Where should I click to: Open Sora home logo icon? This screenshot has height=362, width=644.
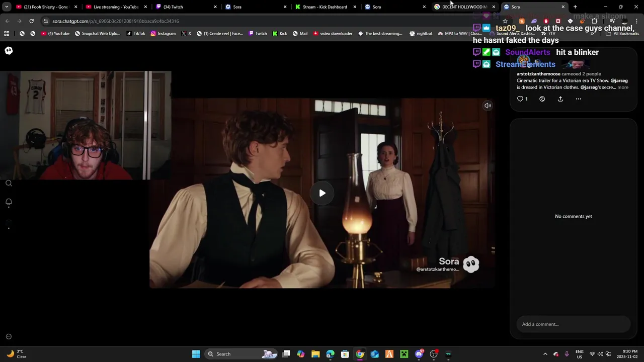point(9,51)
